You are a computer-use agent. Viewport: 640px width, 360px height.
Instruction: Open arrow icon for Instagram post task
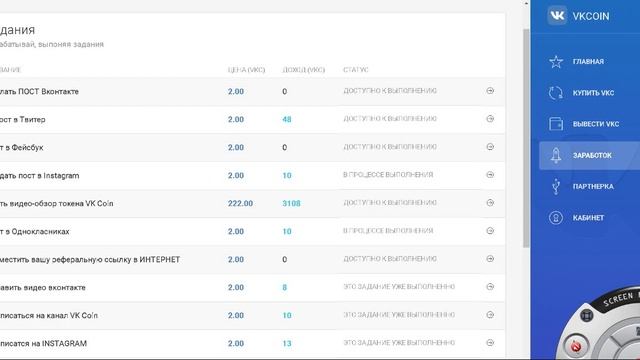[490, 175]
